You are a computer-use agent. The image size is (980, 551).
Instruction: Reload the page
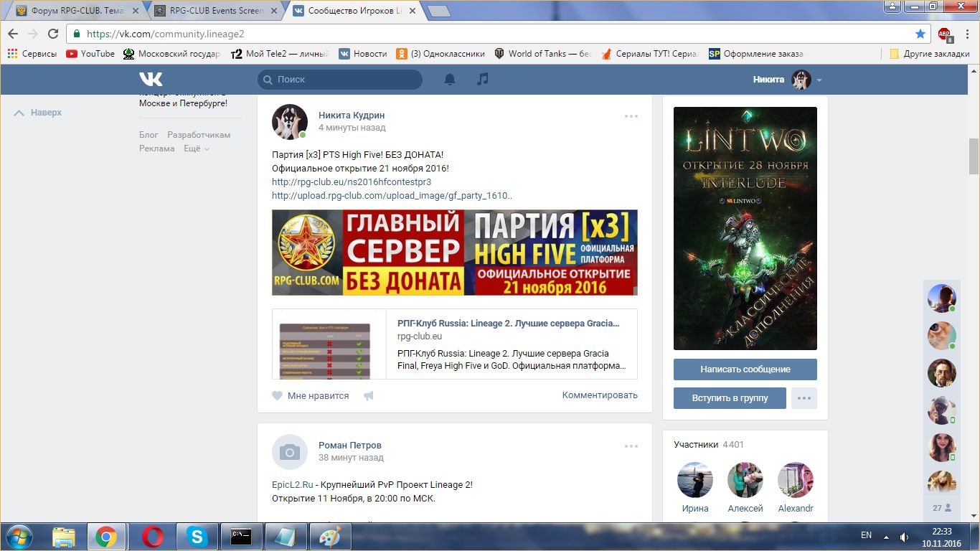(53, 34)
